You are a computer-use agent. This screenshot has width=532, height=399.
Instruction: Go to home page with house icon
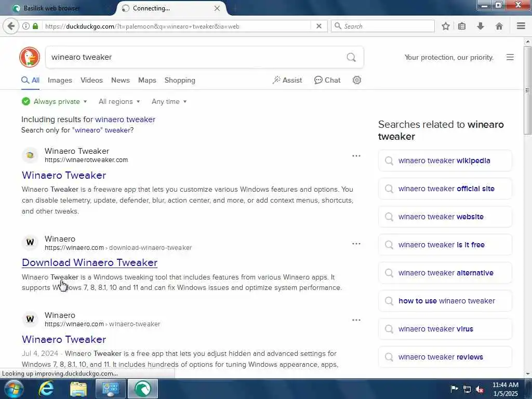(x=499, y=26)
